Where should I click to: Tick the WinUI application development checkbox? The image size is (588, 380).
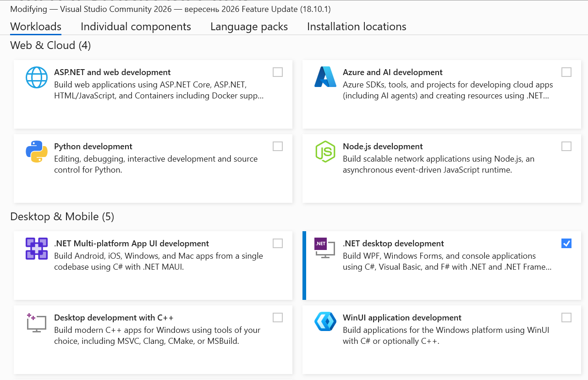pos(566,317)
